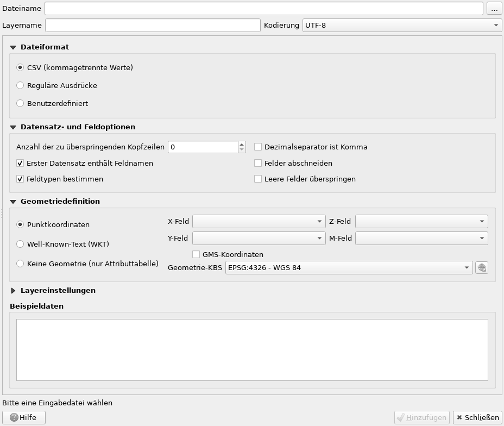Collapse the Geometriedefinition section
The height and width of the screenshot is (426, 504).
coord(13,202)
